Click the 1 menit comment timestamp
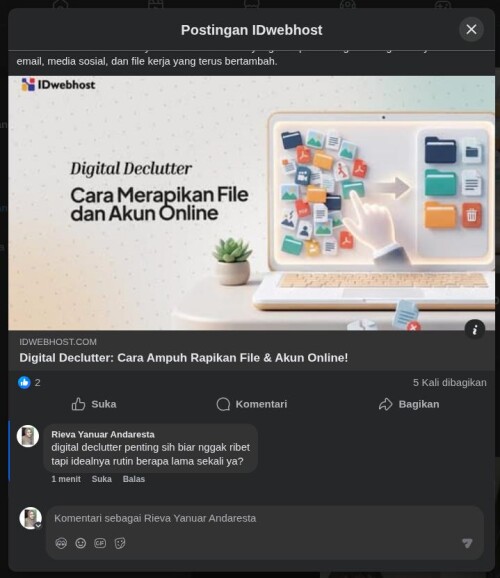 coord(66,479)
